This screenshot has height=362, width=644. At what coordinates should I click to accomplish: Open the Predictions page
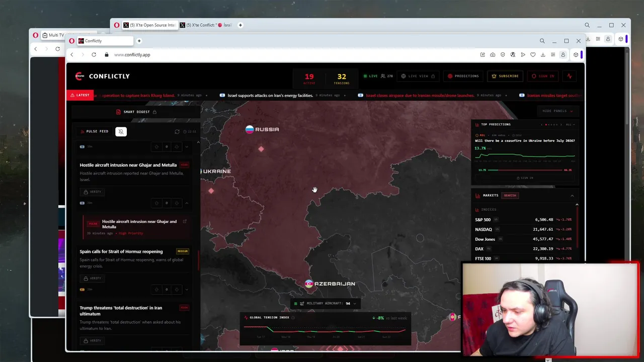(463, 76)
